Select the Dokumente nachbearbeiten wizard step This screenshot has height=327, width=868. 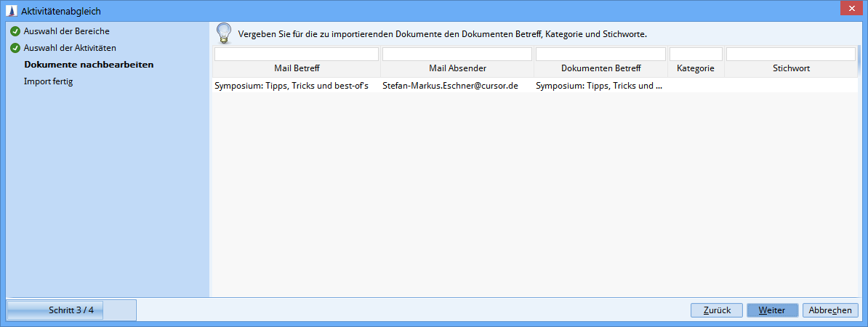(x=89, y=65)
